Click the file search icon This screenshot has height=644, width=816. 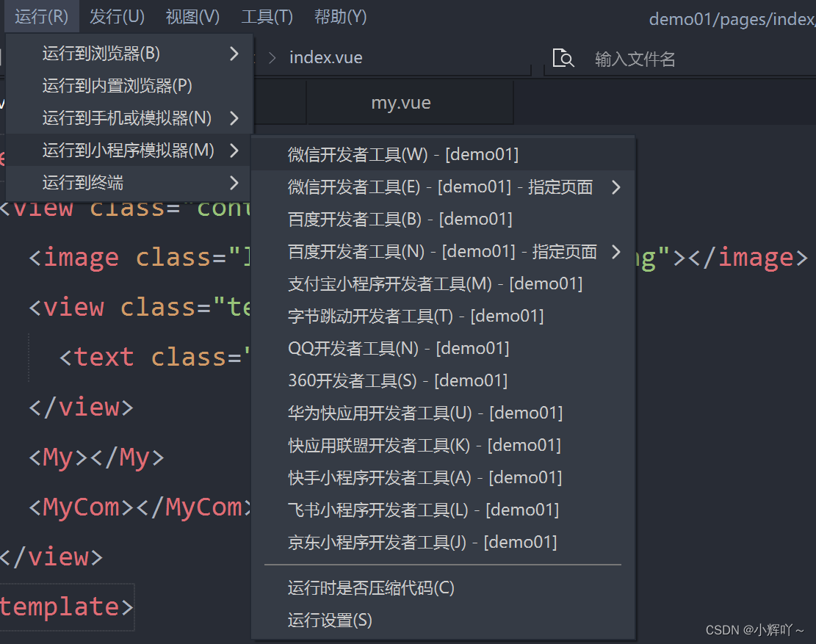pyautogui.click(x=563, y=58)
